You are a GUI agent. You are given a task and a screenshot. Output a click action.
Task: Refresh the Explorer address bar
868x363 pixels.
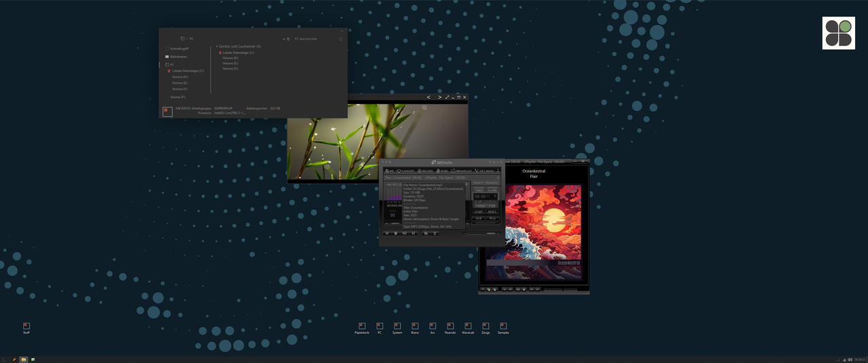(x=288, y=39)
